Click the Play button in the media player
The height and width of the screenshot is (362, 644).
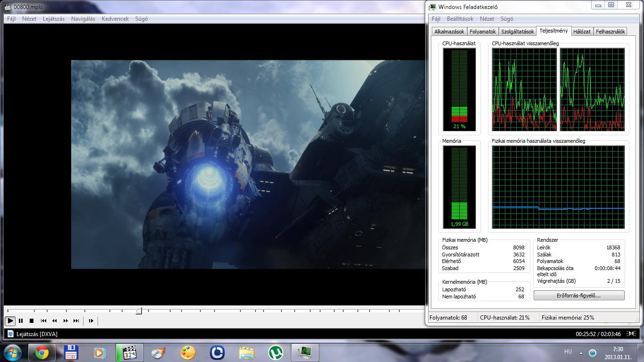tap(10, 321)
